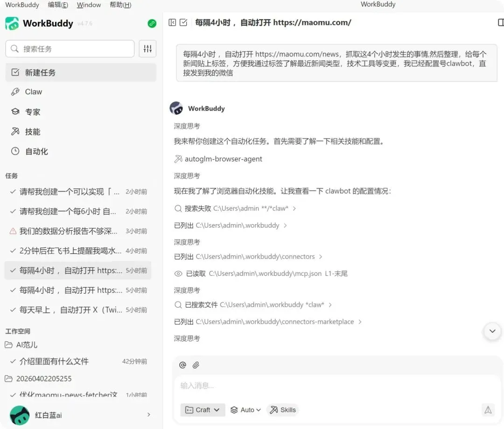Viewport: 504px width, 429px height.
Task: Expand the first 深度思考 section
Action: (x=187, y=126)
